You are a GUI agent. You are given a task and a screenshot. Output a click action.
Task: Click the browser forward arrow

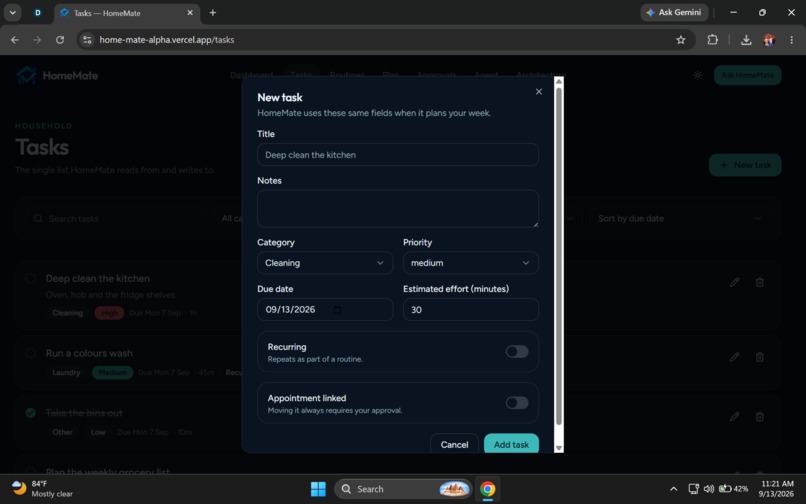coord(37,40)
